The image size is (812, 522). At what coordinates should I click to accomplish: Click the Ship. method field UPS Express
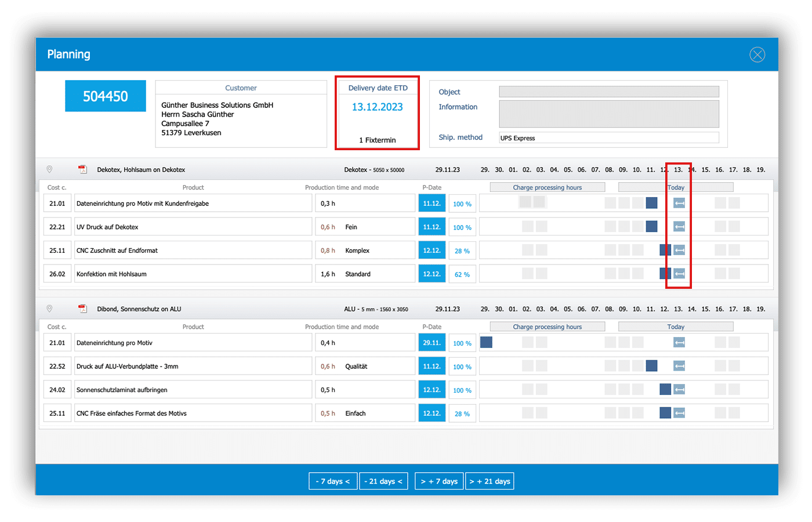[609, 138]
